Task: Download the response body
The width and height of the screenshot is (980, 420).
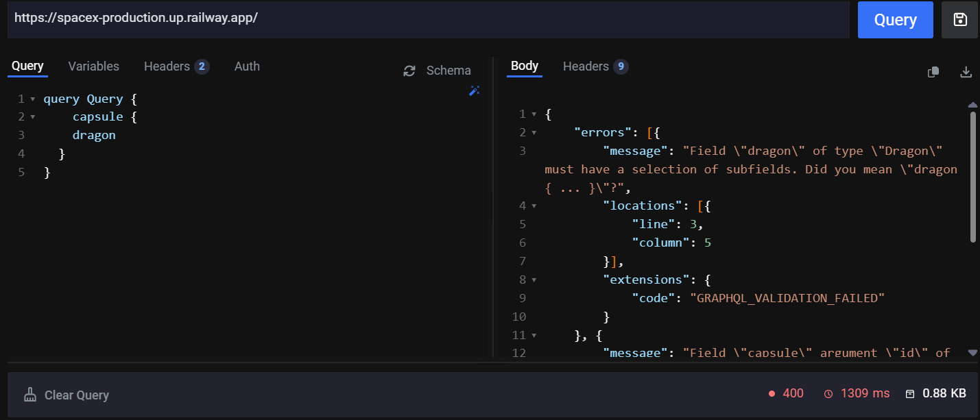Action: point(966,71)
